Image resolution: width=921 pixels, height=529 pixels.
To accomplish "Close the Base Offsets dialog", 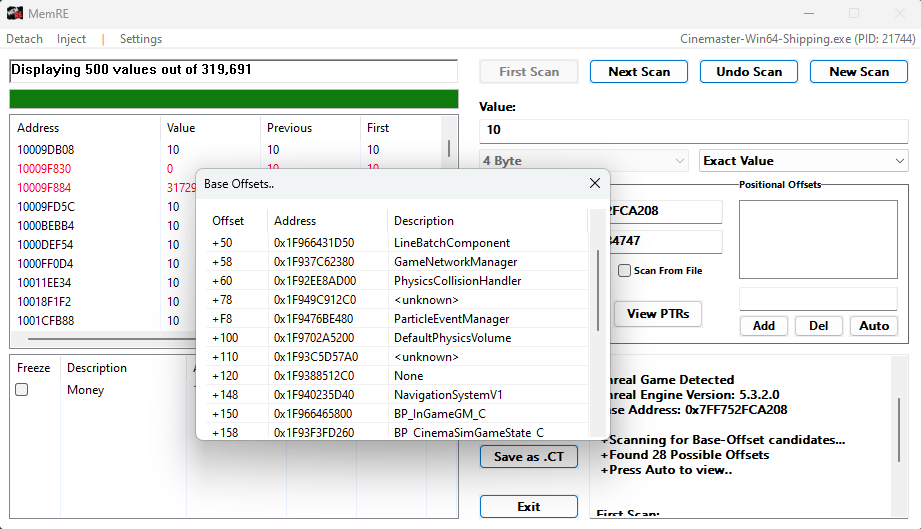I will pyautogui.click(x=594, y=184).
